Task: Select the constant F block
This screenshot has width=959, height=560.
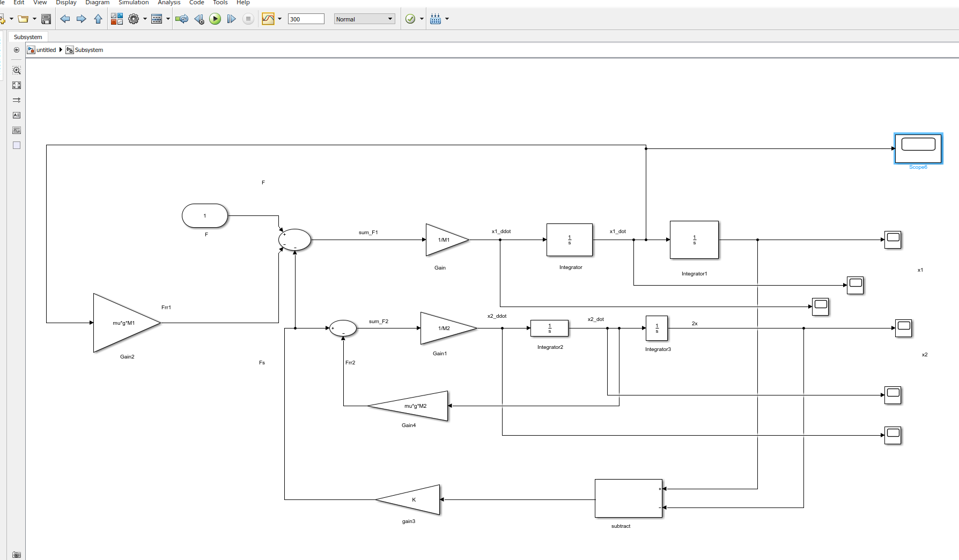Action: pos(205,216)
